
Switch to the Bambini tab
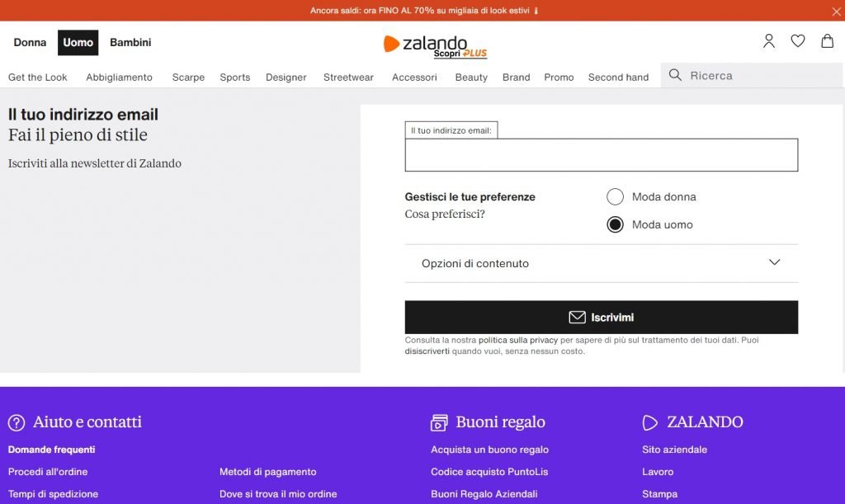pos(130,43)
